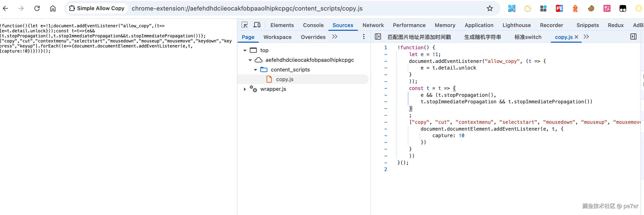Image resolution: width=644 pixels, height=215 pixels.
Task: Switch to the Elements tab
Action: pos(282,25)
